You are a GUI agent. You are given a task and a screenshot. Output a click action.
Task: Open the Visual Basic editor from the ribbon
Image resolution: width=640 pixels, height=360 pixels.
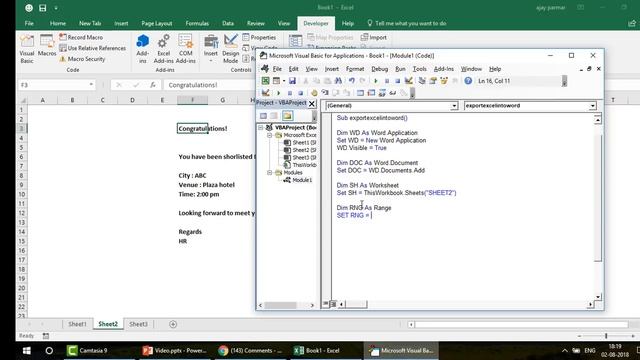(27, 49)
